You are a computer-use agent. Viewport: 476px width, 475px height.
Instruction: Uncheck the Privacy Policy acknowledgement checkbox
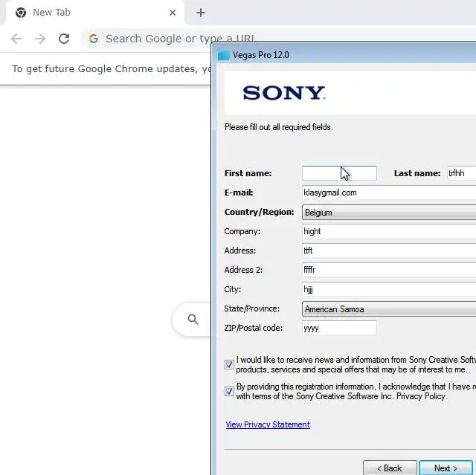pos(229,391)
